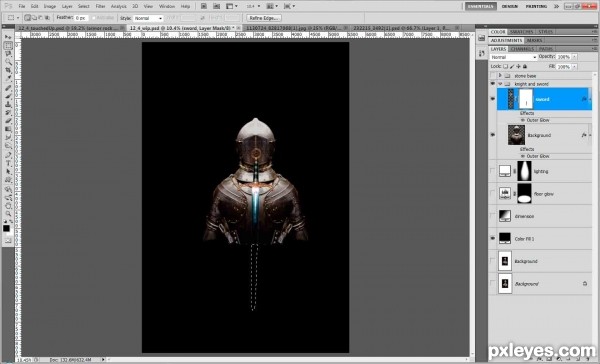Lock layer position using move lock icon
The width and height of the screenshot is (600, 364).
pos(518,66)
